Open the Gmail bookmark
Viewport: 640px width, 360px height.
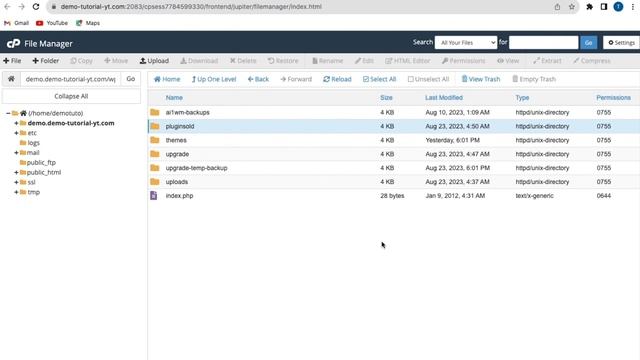point(16,23)
